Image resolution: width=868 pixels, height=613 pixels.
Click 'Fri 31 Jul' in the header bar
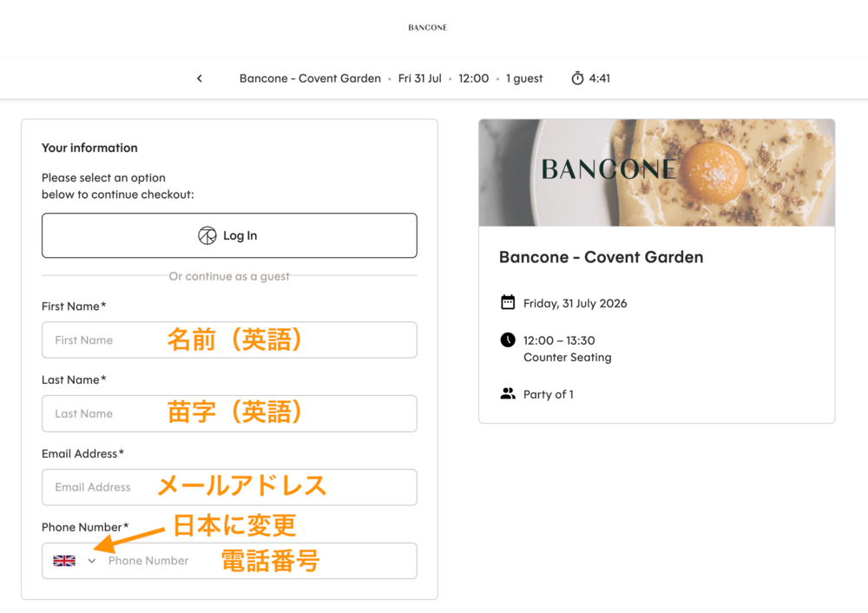click(x=419, y=79)
